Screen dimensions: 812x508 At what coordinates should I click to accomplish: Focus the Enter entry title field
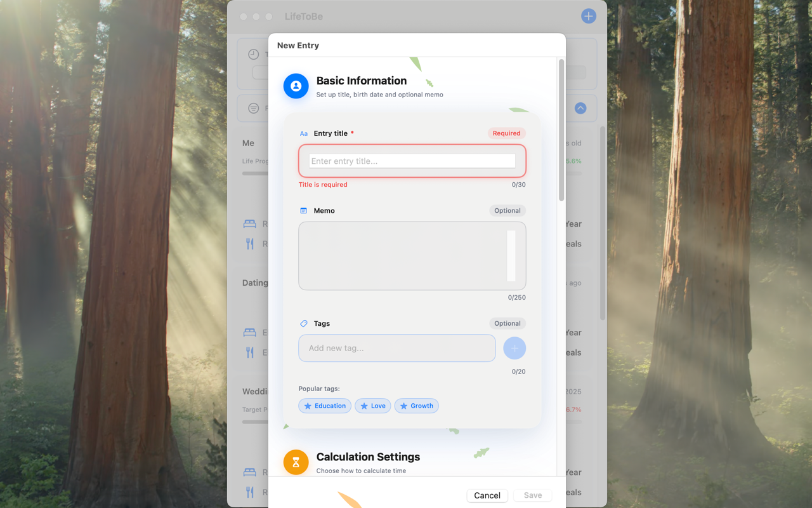click(412, 161)
